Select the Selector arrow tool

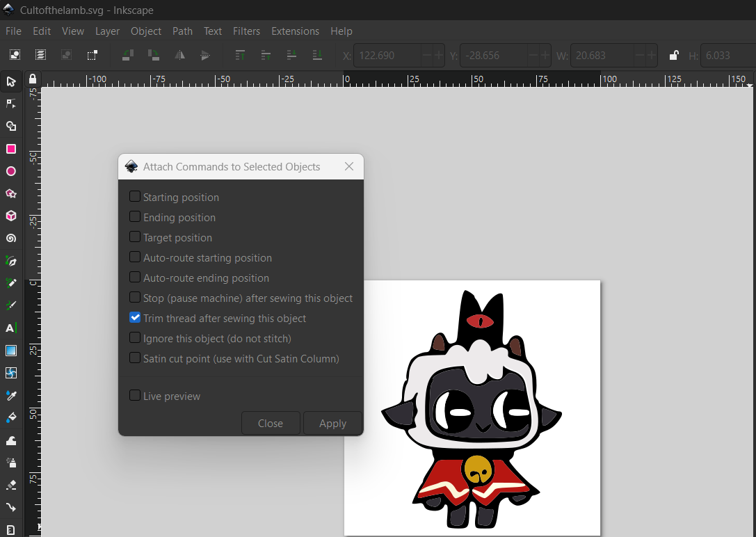point(11,81)
